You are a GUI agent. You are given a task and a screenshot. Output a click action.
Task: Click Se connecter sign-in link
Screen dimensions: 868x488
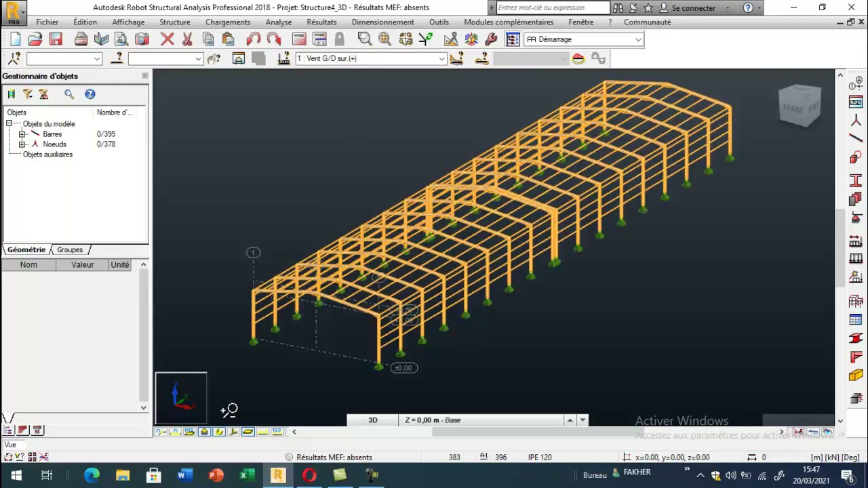pyautogui.click(x=693, y=8)
